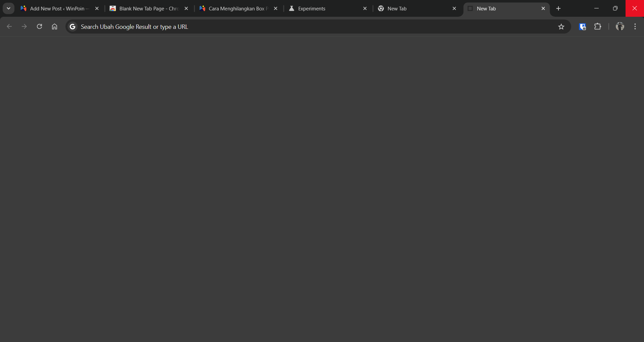Open Chrome three-dot menu

pyautogui.click(x=635, y=26)
